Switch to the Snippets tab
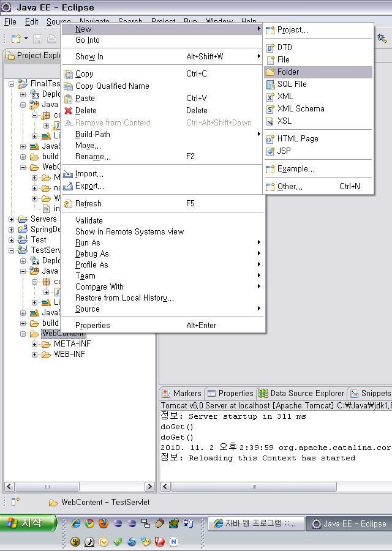 click(371, 393)
